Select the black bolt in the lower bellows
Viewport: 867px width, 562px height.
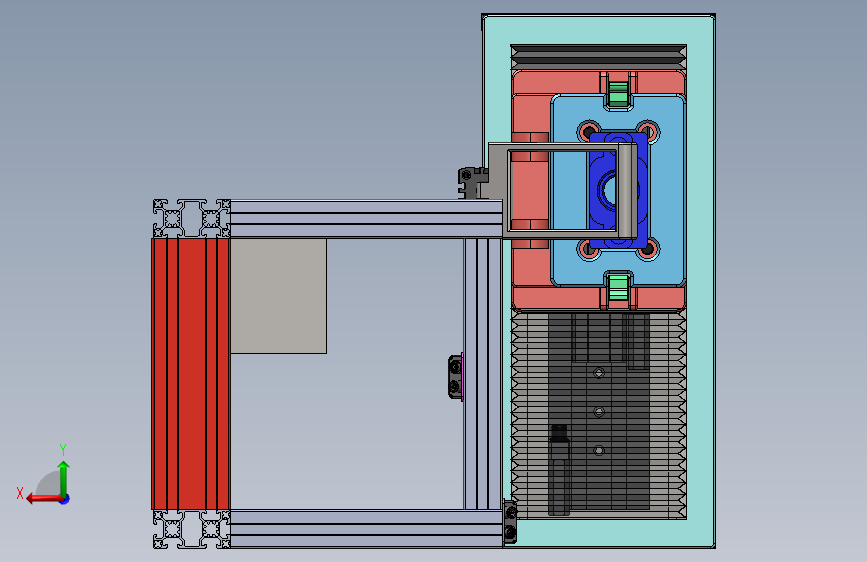coord(559,470)
